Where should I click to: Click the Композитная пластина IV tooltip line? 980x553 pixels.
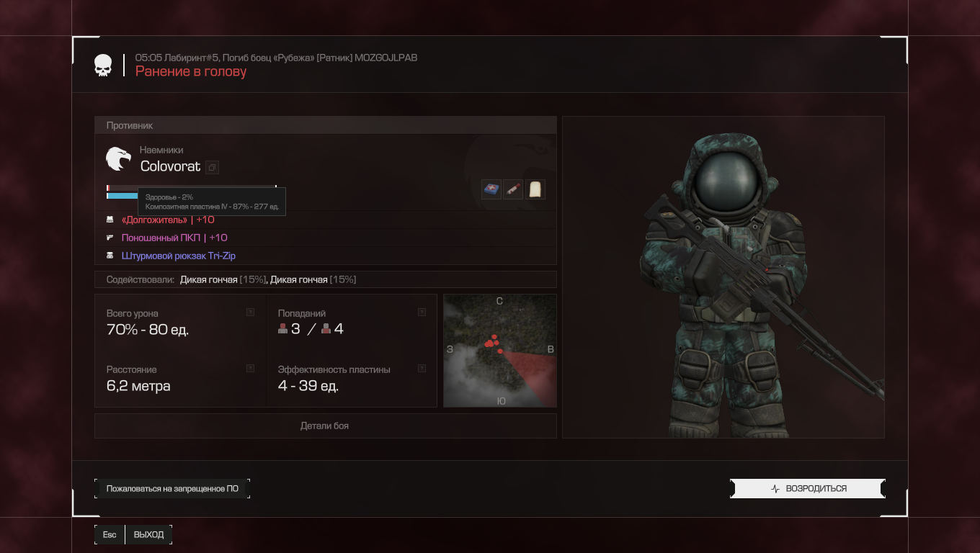click(x=212, y=206)
